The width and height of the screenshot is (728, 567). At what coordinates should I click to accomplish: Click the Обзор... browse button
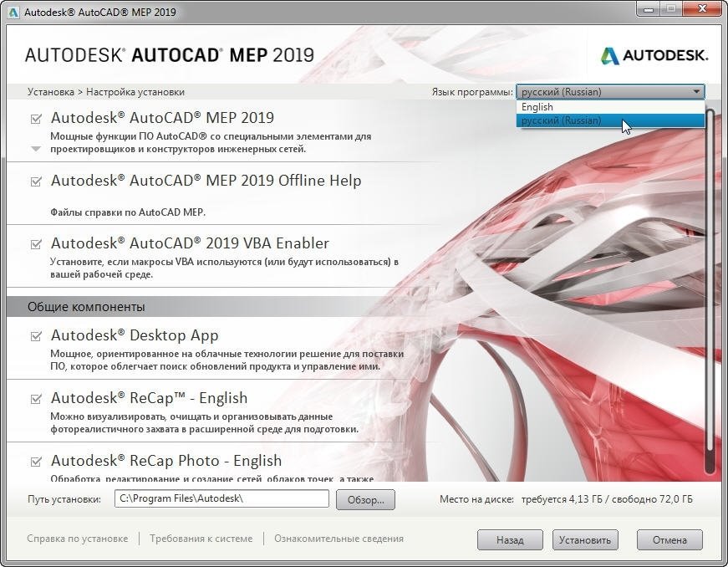365,499
